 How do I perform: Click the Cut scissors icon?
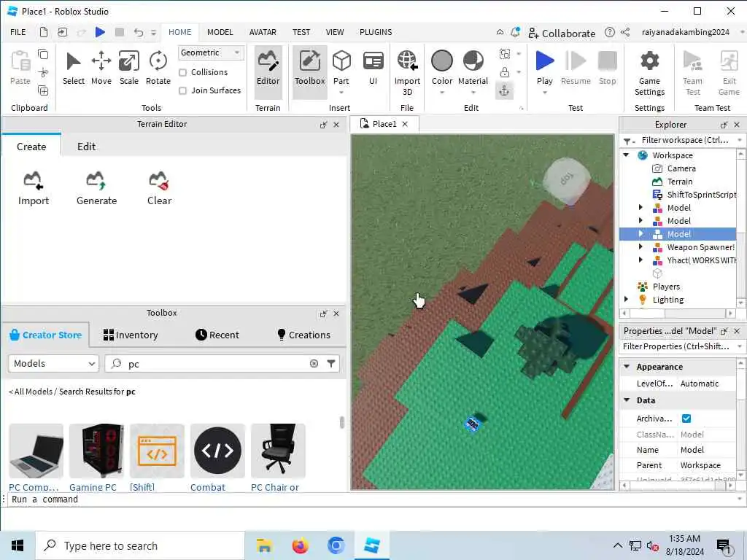43,72
